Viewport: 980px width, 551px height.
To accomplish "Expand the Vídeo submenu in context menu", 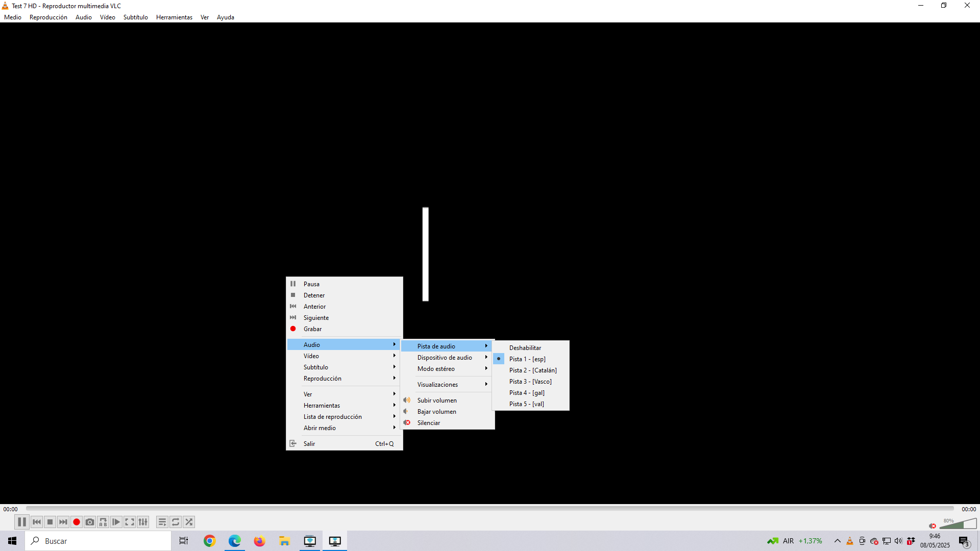I will pyautogui.click(x=345, y=356).
